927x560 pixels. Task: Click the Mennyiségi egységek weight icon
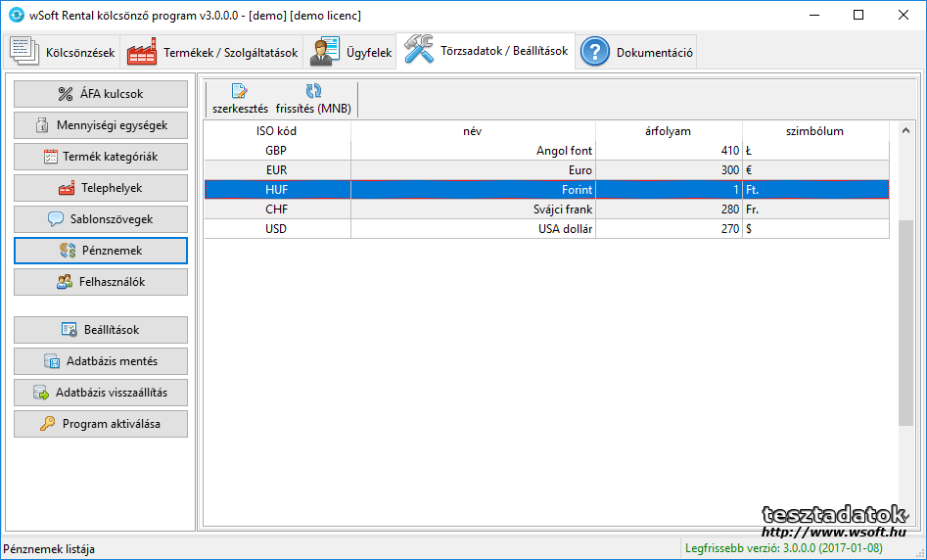pyautogui.click(x=42, y=125)
